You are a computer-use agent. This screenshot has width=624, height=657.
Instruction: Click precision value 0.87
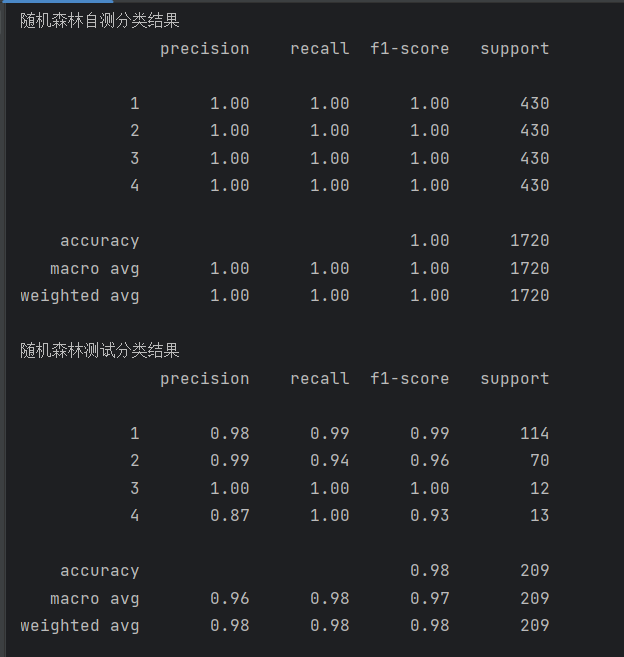coord(230,516)
